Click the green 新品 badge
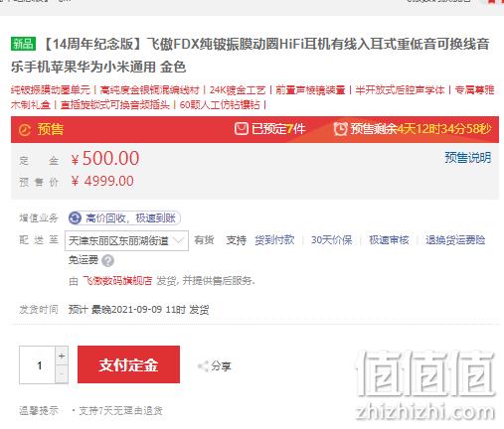 [x=23, y=44]
